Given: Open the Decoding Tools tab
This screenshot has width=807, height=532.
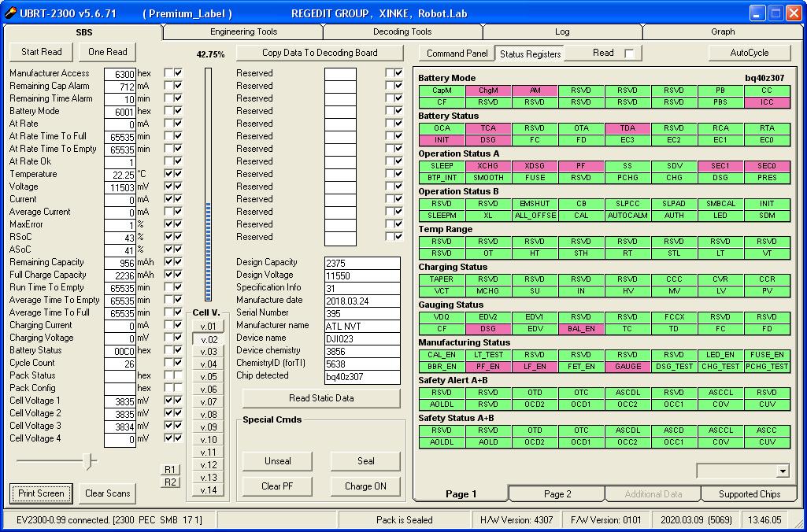Looking at the screenshot, I should [x=402, y=32].
